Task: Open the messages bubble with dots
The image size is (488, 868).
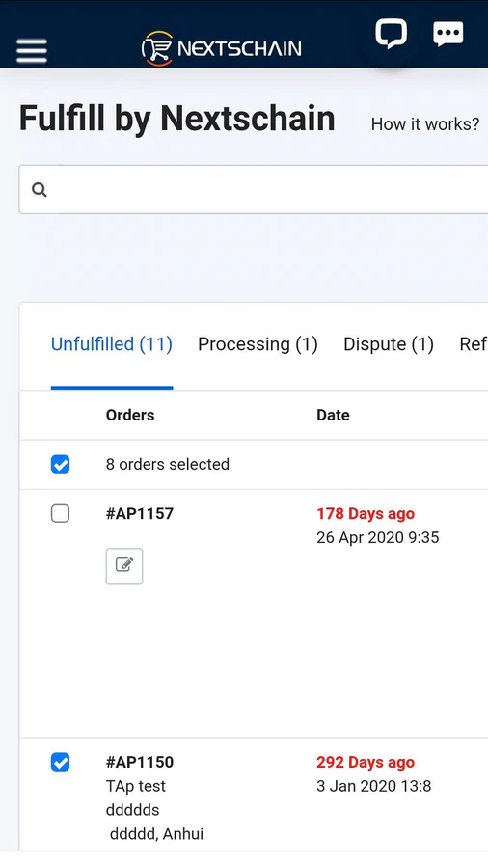Action: (x=447, y=35)
